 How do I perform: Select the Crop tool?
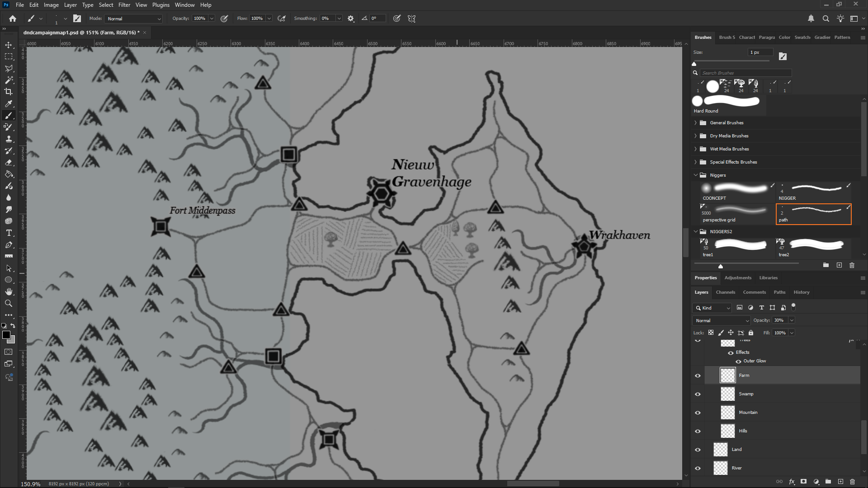(x=9, y=92)
